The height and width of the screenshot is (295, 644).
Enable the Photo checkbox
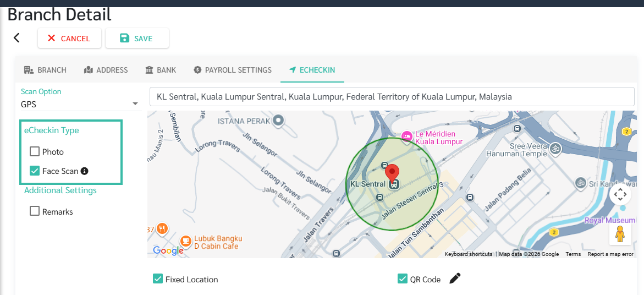coord(35,151)
